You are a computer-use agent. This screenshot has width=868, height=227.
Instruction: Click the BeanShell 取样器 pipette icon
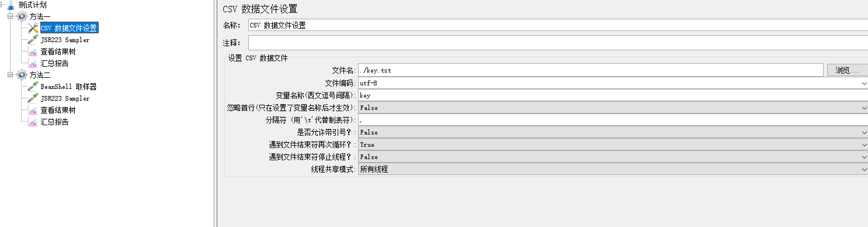pyautogui.click(x=33, y=87)
